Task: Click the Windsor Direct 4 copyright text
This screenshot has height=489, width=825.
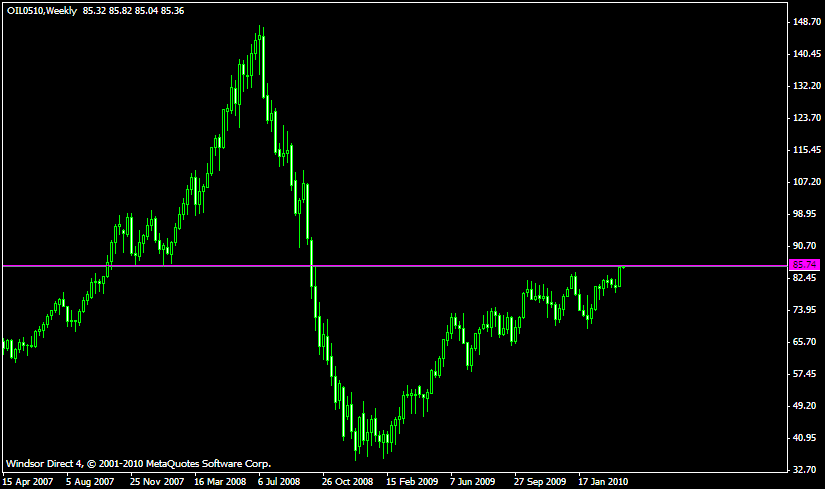Action: (x=138, y=464)
